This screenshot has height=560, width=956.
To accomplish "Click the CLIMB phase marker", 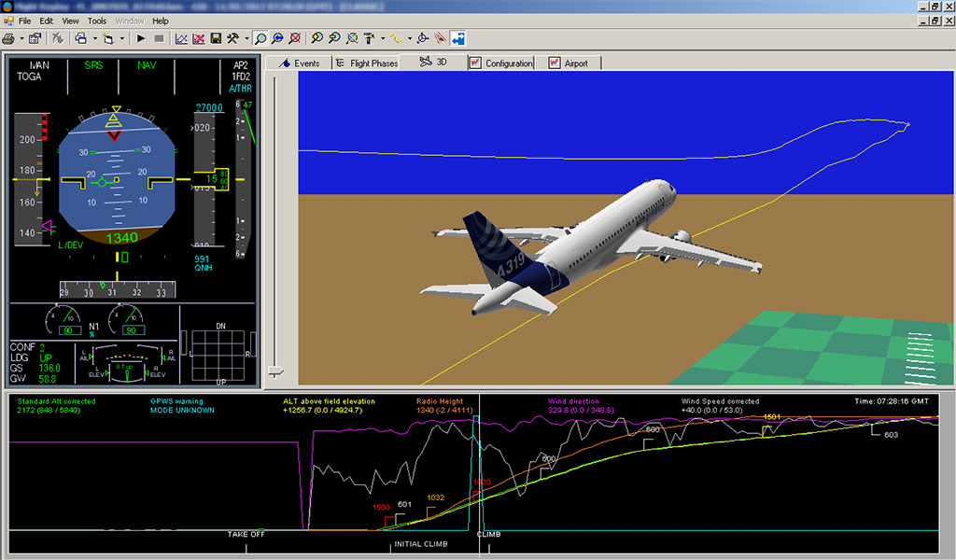I will 488,535.
